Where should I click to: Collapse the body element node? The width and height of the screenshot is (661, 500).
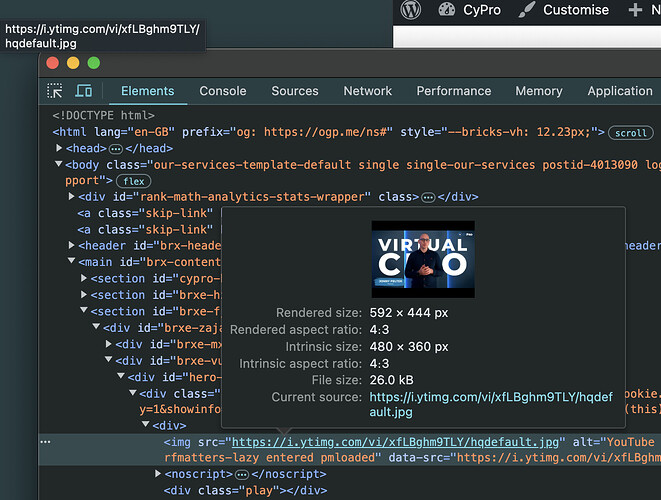tap(60, 164)
